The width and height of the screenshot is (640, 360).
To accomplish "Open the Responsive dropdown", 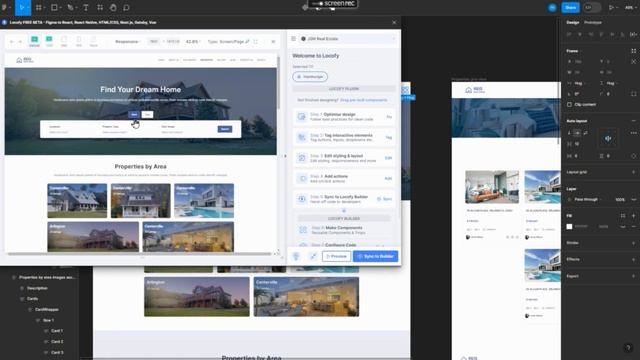I will (x=128, y=42).
